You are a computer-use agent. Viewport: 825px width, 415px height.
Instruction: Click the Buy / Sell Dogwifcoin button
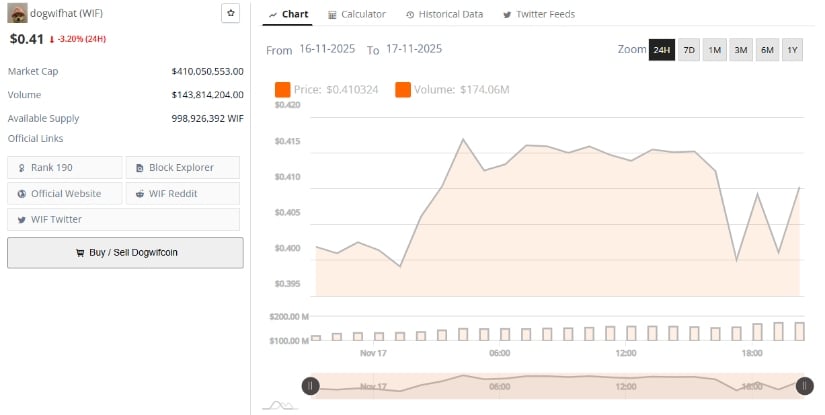[x=125, y=253]
